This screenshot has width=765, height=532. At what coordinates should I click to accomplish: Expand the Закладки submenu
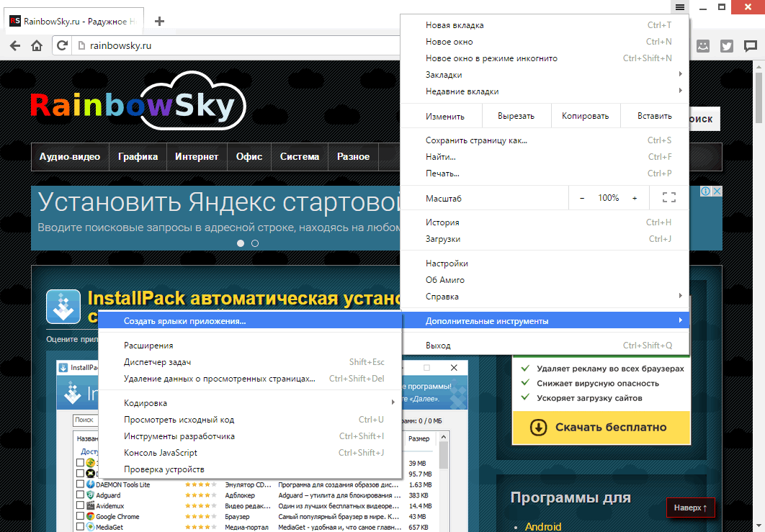coord(545,75)
